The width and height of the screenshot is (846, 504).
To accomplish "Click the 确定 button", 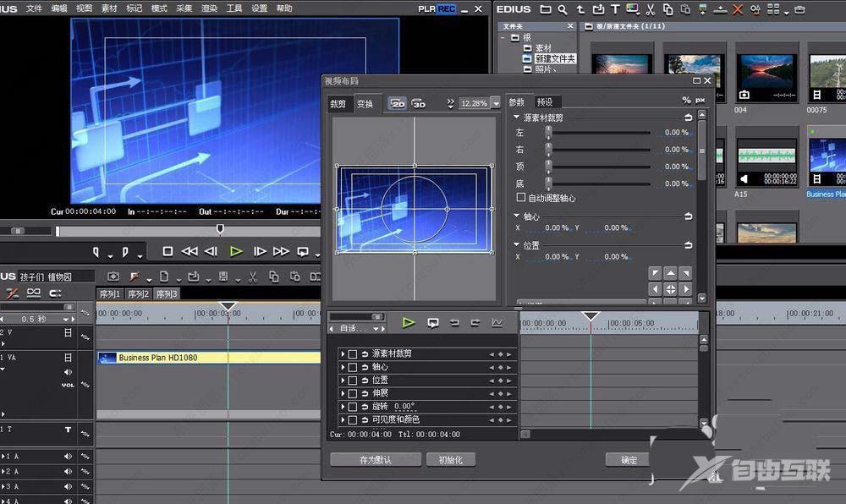I will click(x=629, y=460).
